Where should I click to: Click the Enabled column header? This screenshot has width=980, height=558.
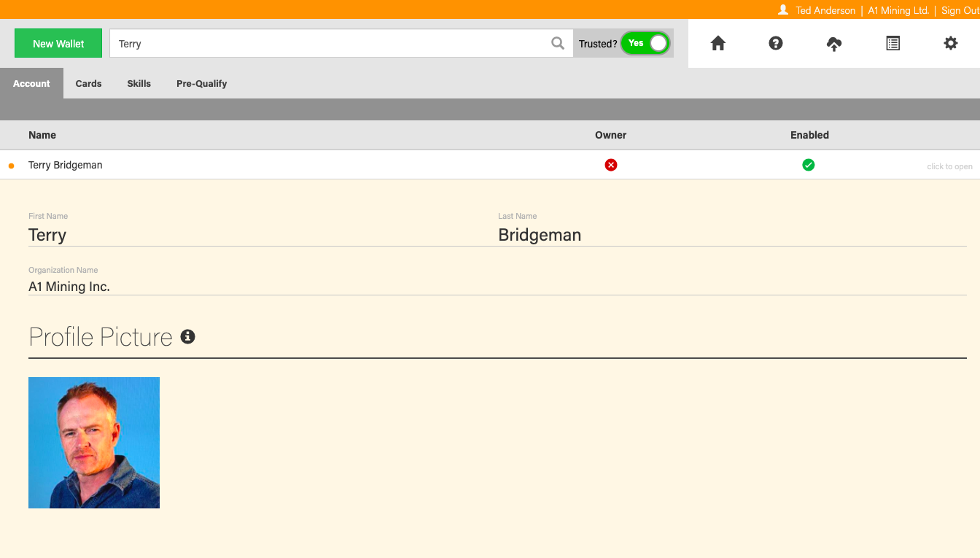pos(809,135)
